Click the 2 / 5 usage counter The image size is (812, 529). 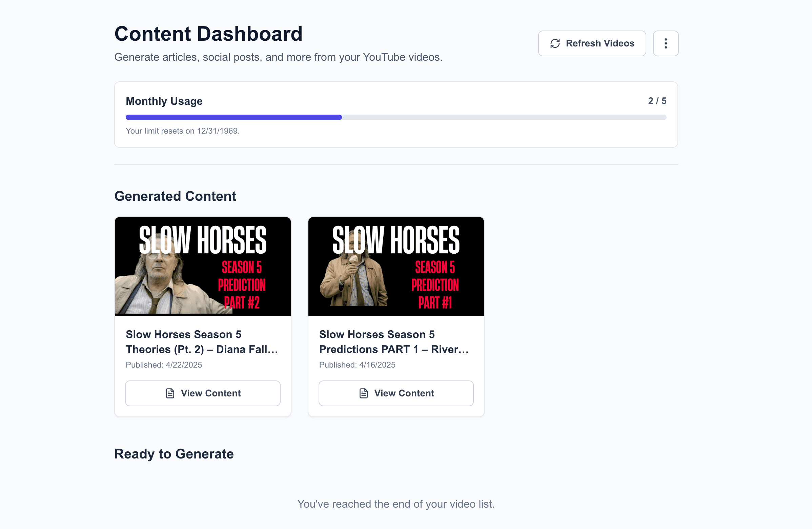657,101
